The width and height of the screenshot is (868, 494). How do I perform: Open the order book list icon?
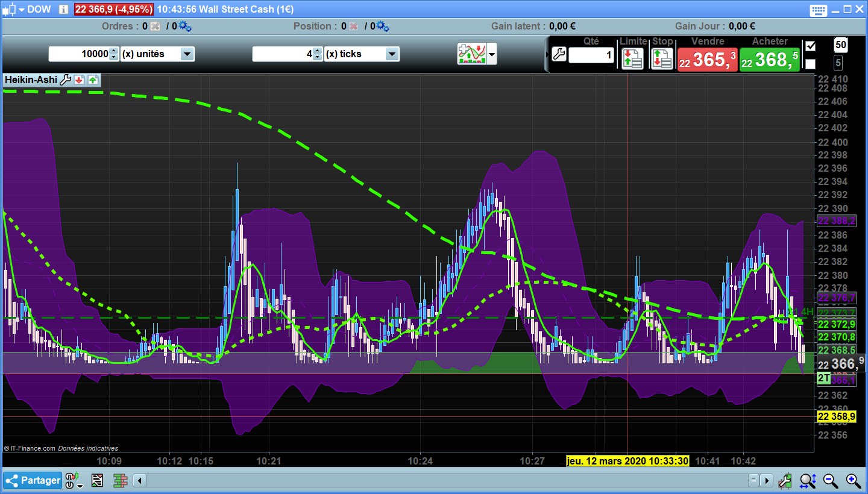pos(97,480)
